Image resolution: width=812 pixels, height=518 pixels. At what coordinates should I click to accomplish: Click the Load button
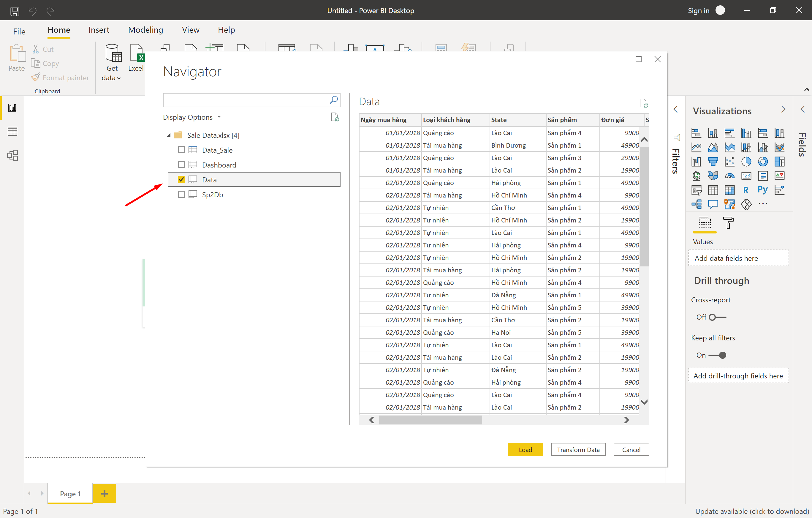coord(525,449)
